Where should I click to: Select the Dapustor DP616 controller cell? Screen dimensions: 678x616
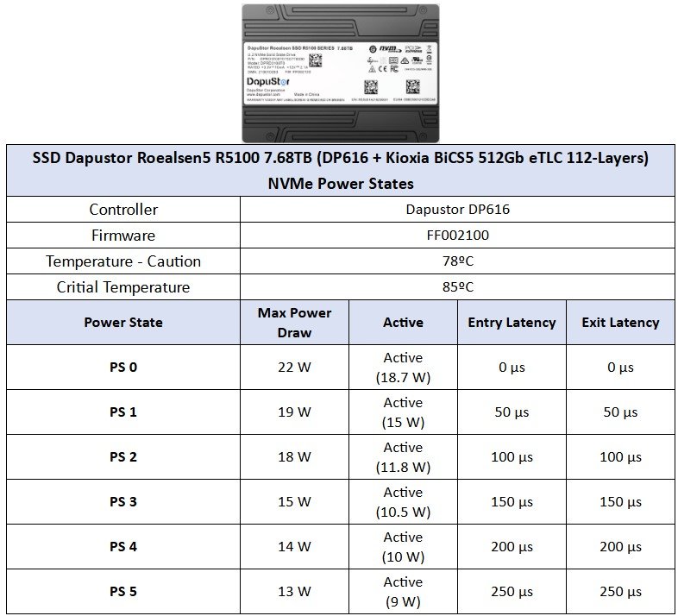click(x=457, y=210)
